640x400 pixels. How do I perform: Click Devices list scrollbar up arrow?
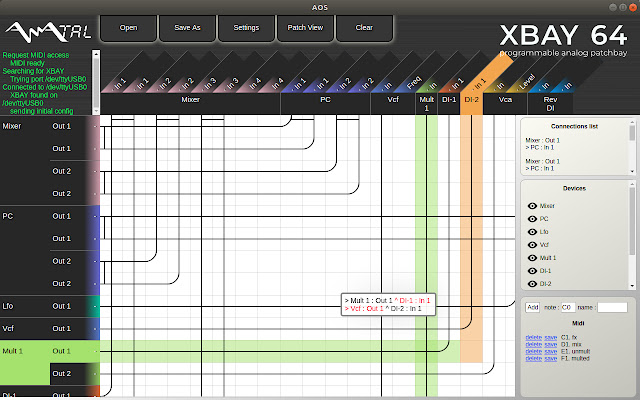[x=632, y=184]
